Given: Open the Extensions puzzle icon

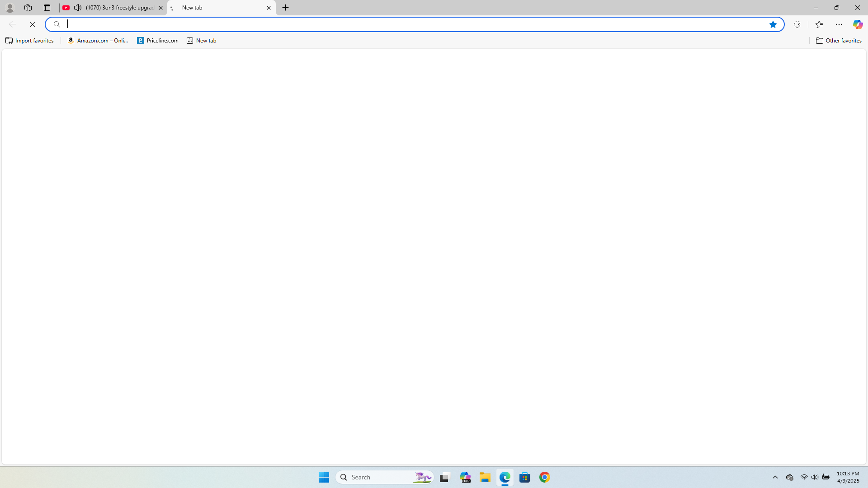Looking at the screenshot, I should click(x=797, y=24).
